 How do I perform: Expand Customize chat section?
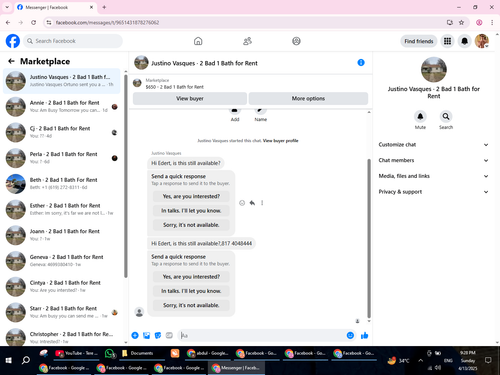click(x=434, y=145)
